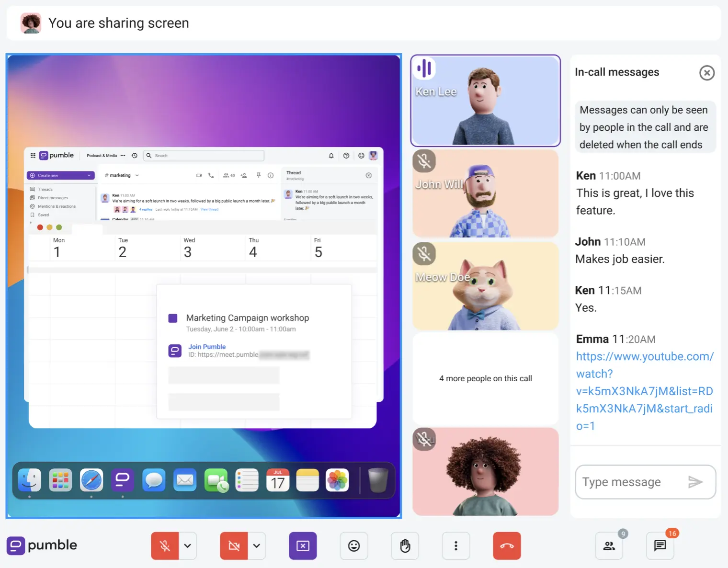Select John Will's video tile

485,193
